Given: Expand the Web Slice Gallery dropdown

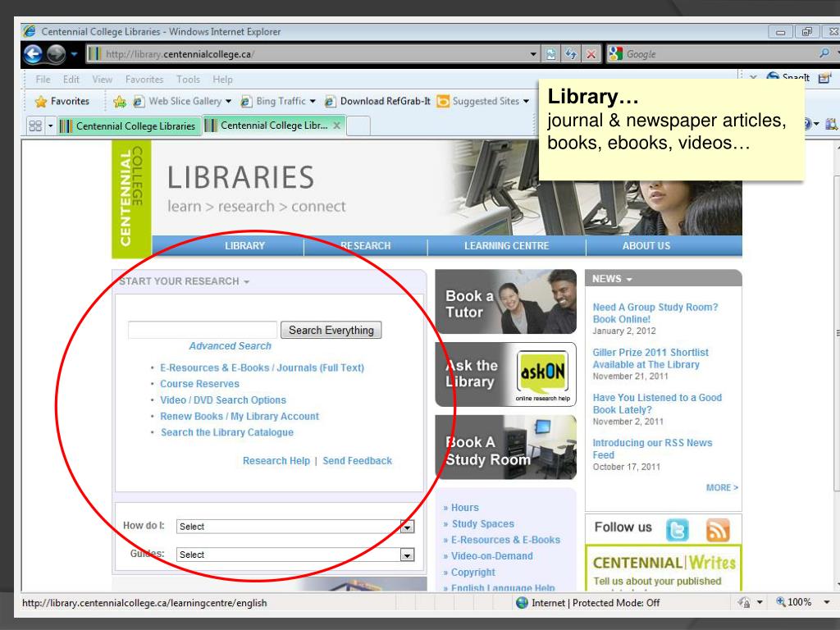Looking at the screenshot, I should (x=229, y=101).
